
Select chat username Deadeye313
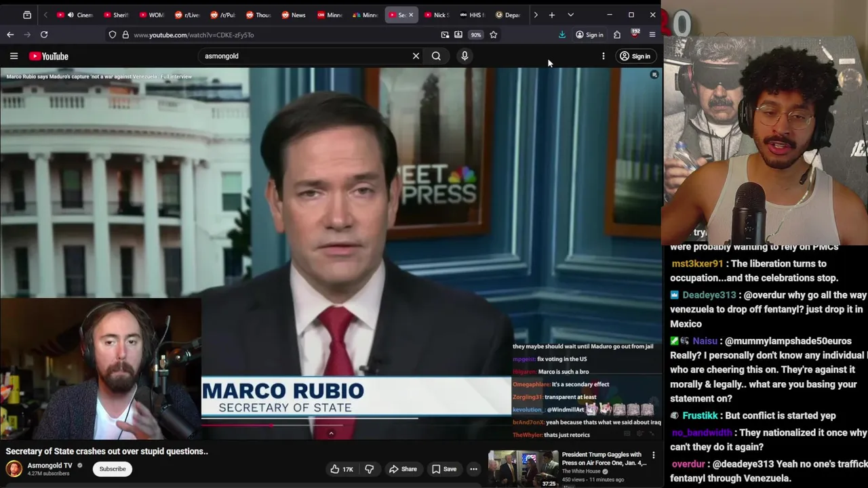tap(709, 296)
